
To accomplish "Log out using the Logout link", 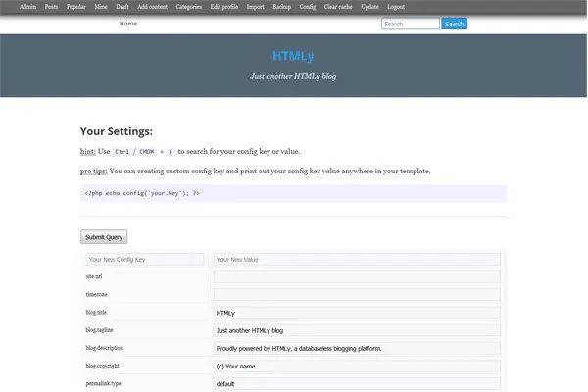I will (x=396, y=6).
